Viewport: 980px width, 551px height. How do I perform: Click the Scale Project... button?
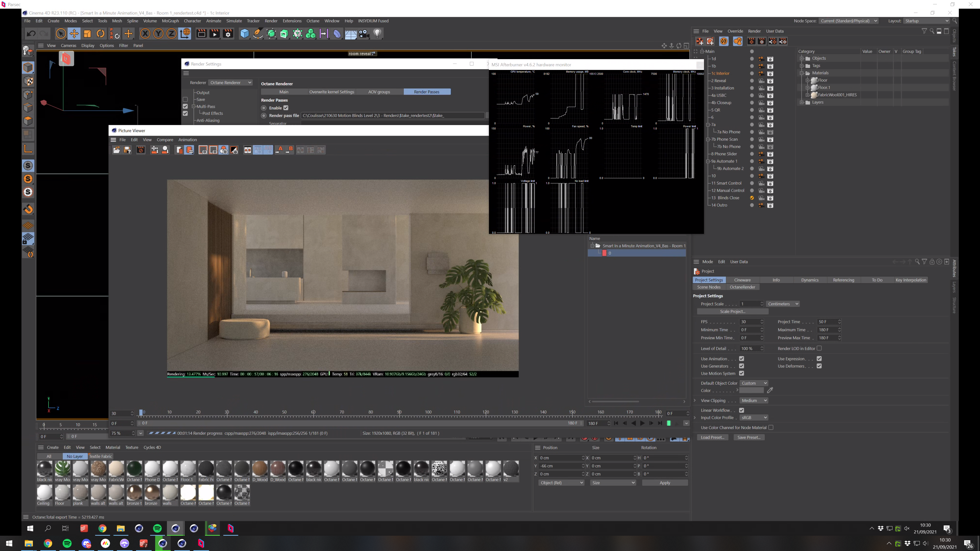pyautogui.click(x=732, y=311)
